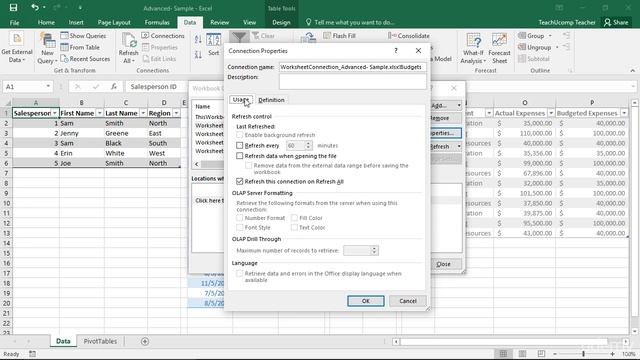Toggle the Filter funnel button

(x=239, y=37)
